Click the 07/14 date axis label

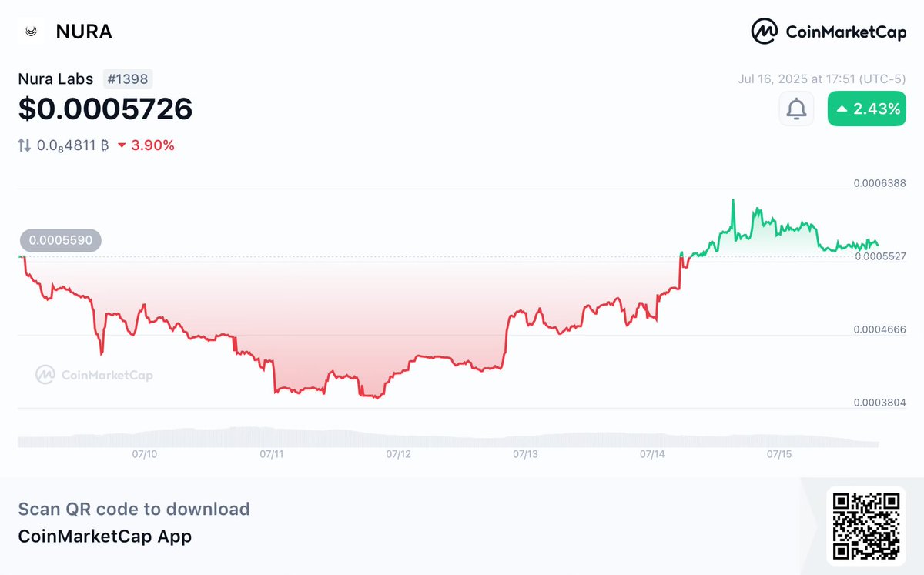(x=652, y=455)
